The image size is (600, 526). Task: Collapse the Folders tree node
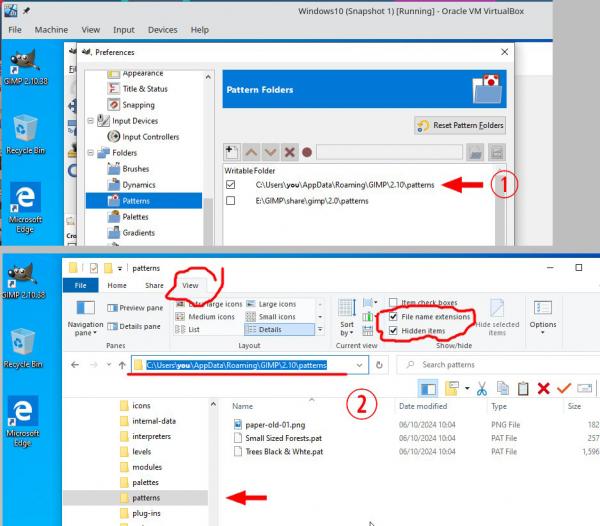pyautogui.click(x=91, y=153)
